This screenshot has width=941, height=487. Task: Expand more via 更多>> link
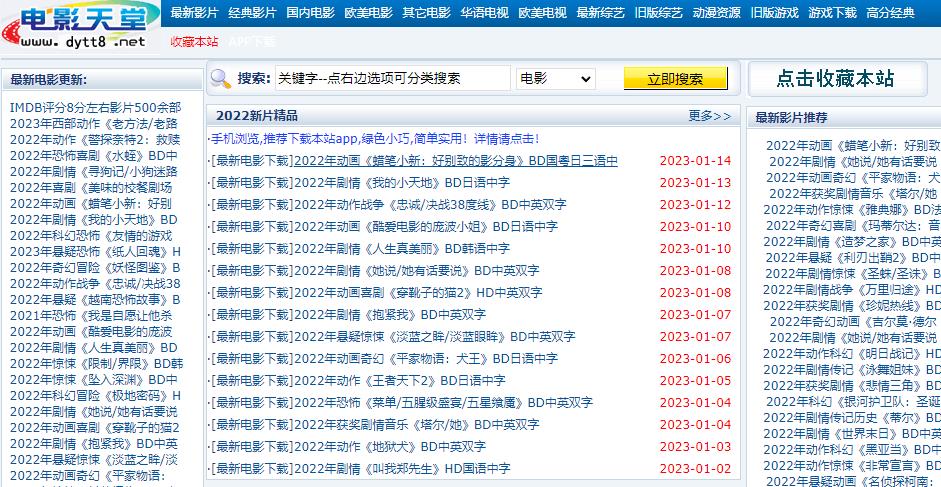click(x=710, y=116)
